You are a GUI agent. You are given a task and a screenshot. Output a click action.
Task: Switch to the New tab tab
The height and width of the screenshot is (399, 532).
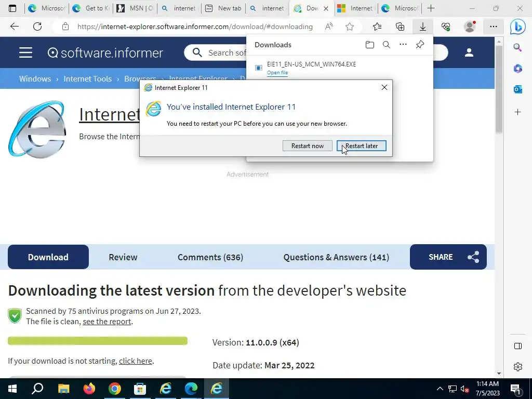[x=223, y=8]
